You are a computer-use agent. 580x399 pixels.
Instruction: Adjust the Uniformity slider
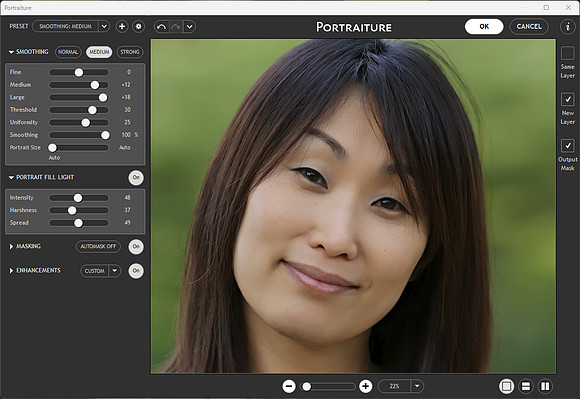pos(79,122)
